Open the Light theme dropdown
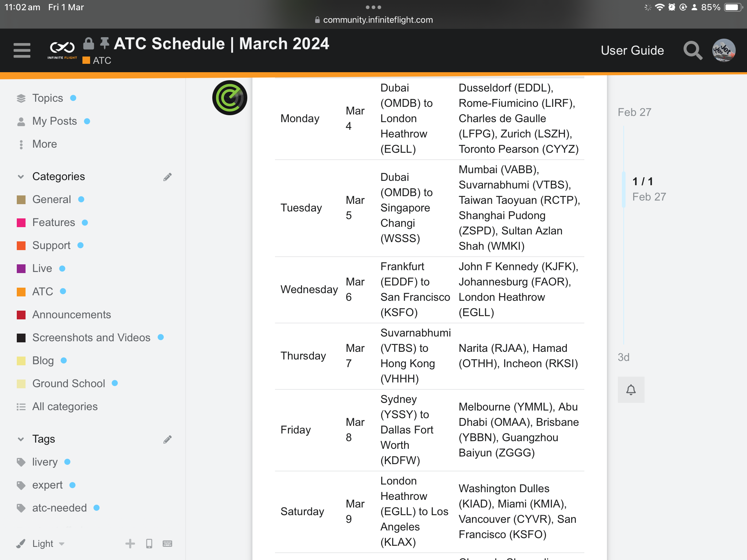This screenshot has width=747, height=560. pos(48,544)
